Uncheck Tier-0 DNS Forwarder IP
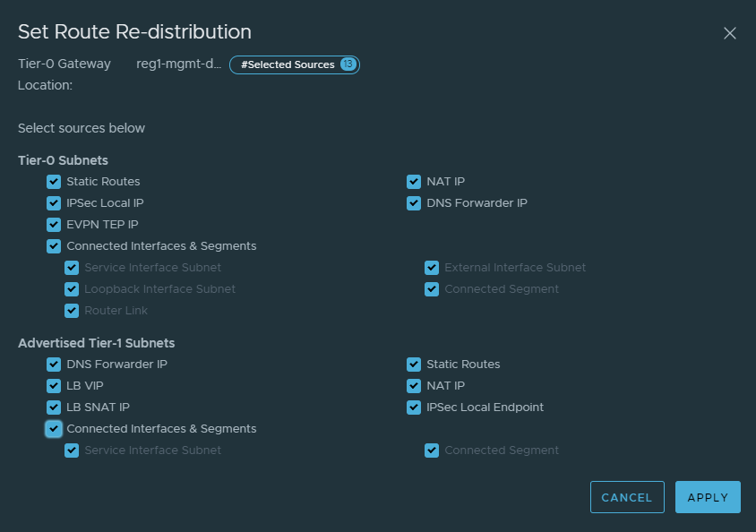The image size is (756, 532). (414, 203)
